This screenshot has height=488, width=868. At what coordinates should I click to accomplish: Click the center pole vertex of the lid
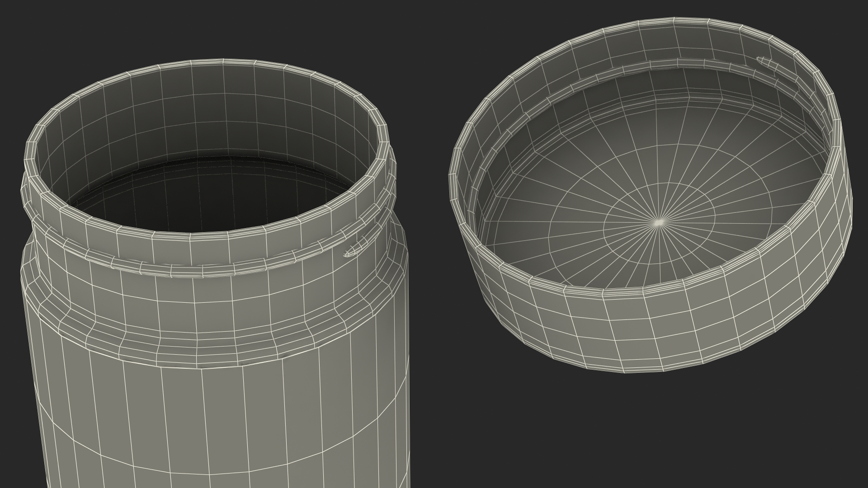(x=660, y=222)
